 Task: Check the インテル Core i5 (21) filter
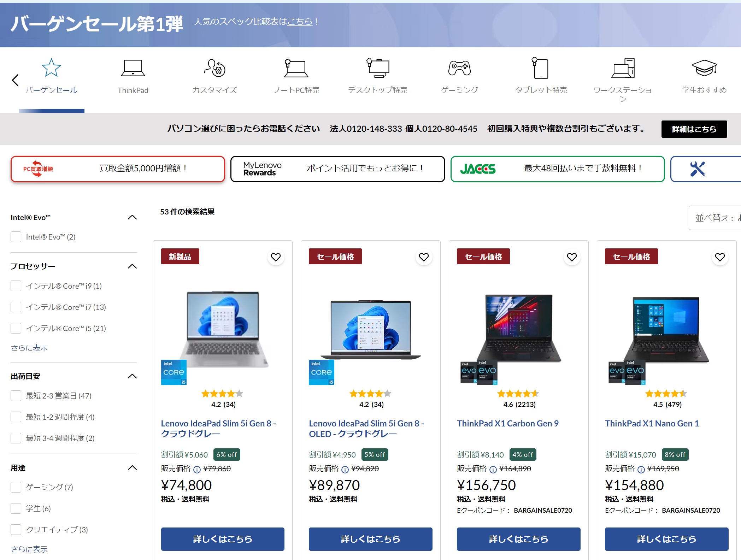(16, 328)
